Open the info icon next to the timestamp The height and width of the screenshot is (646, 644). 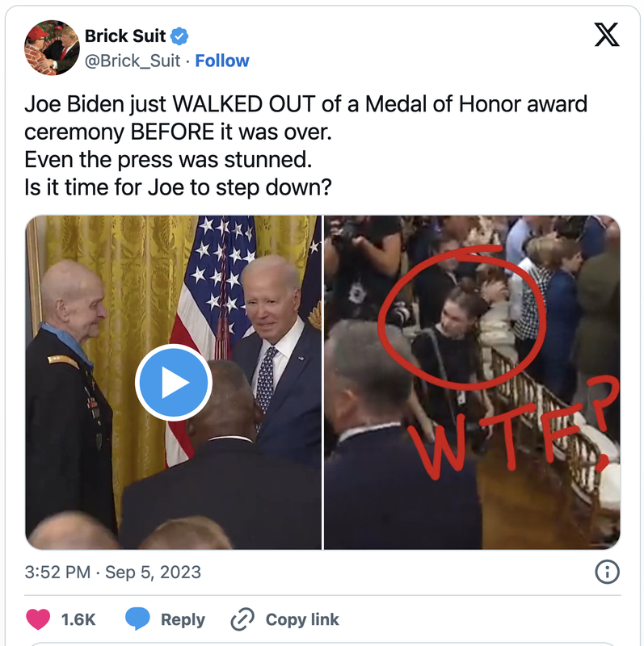pos(607,572)
